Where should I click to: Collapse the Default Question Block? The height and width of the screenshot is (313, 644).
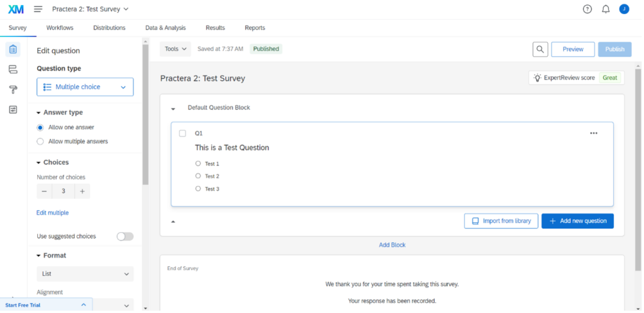(x=174, y=108)
